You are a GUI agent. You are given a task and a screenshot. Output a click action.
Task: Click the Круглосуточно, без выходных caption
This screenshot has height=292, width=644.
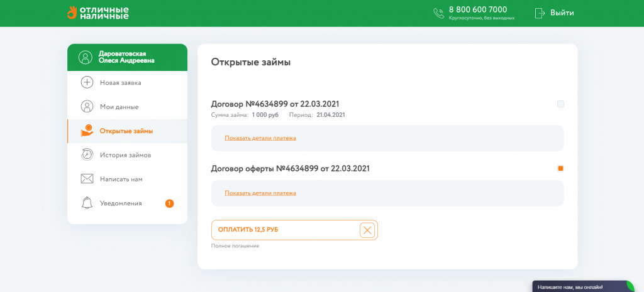[482, 18]
